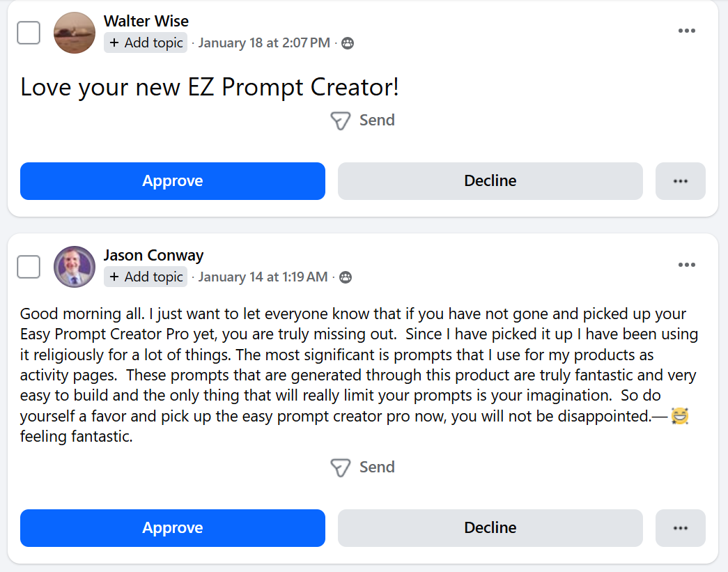Open post options menu on Walter Wise's post

(x=687, y=31)
